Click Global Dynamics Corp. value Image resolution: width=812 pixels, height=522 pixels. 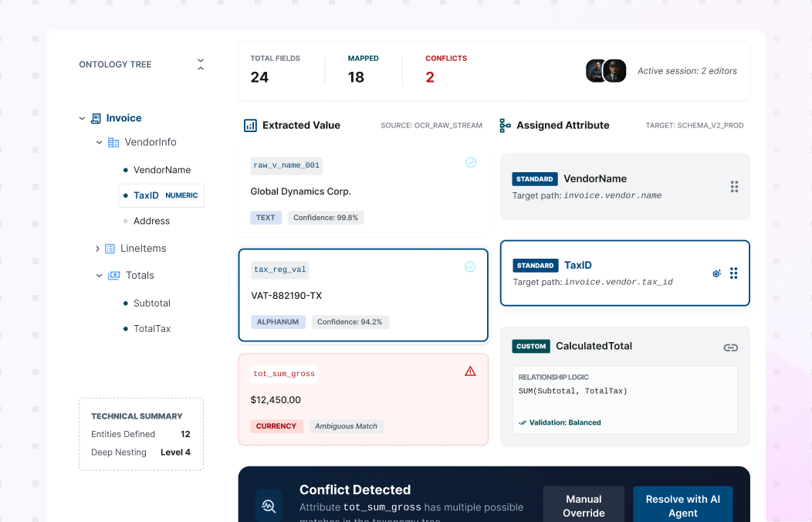[x=301, y=192]
